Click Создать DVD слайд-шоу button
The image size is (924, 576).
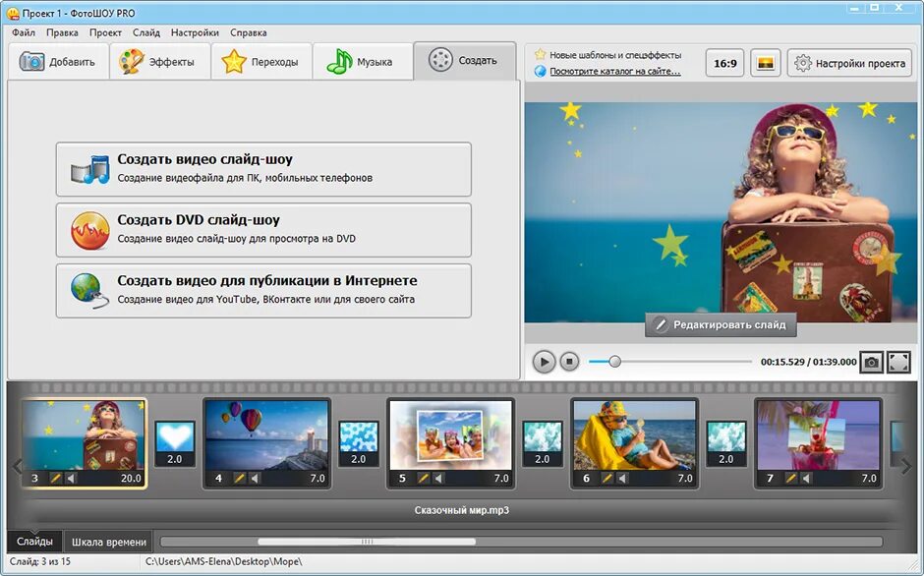coord(263,229)
